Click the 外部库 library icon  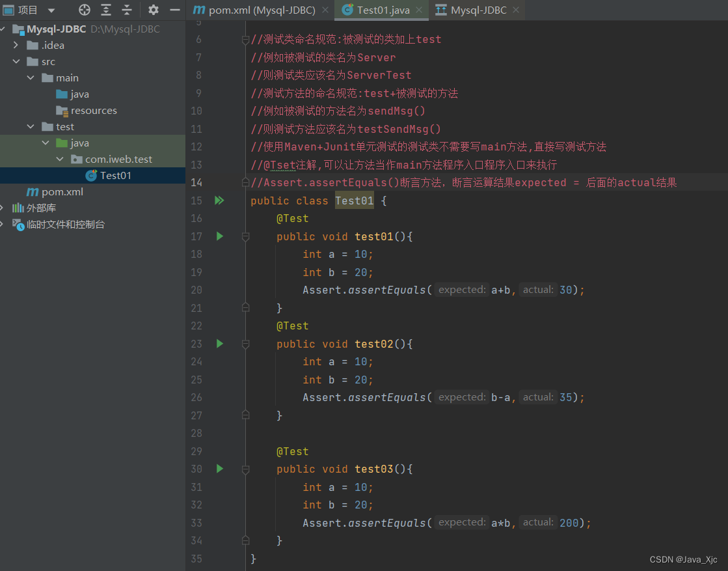point(18,208)
